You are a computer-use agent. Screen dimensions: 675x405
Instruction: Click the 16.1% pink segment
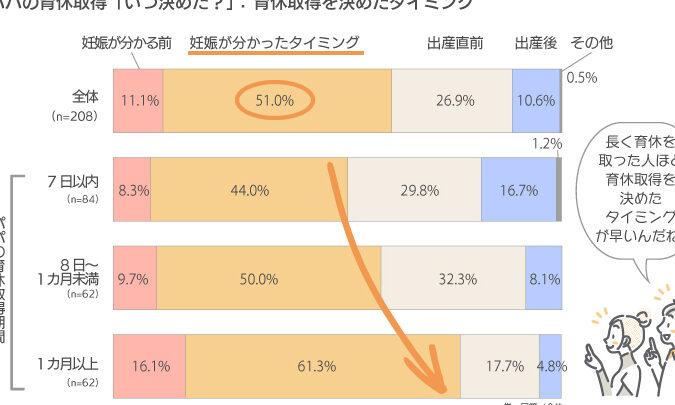pyautogui.click(x=150, y=366)
